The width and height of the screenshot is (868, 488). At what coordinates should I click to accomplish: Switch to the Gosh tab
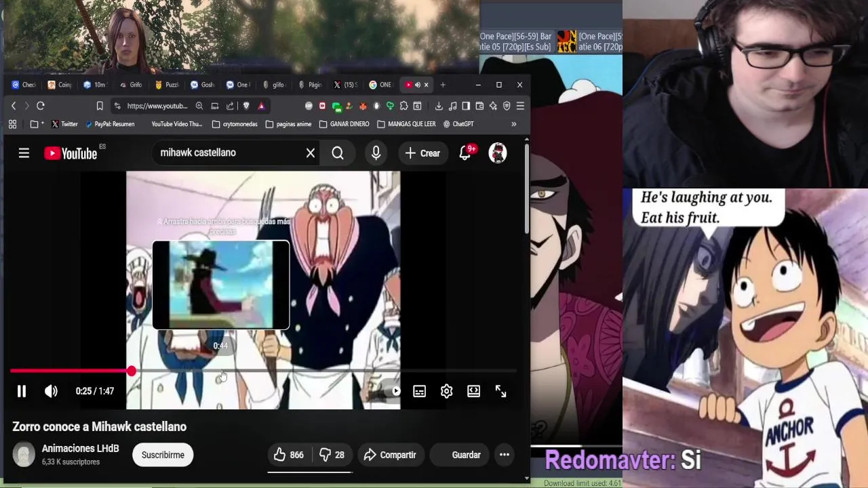[202, 85]
